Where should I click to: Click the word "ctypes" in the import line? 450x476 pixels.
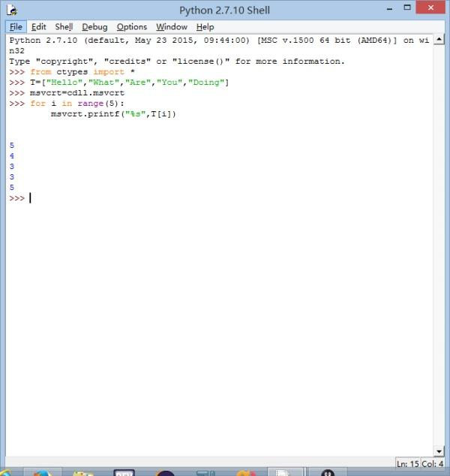[x=72, y=72]
